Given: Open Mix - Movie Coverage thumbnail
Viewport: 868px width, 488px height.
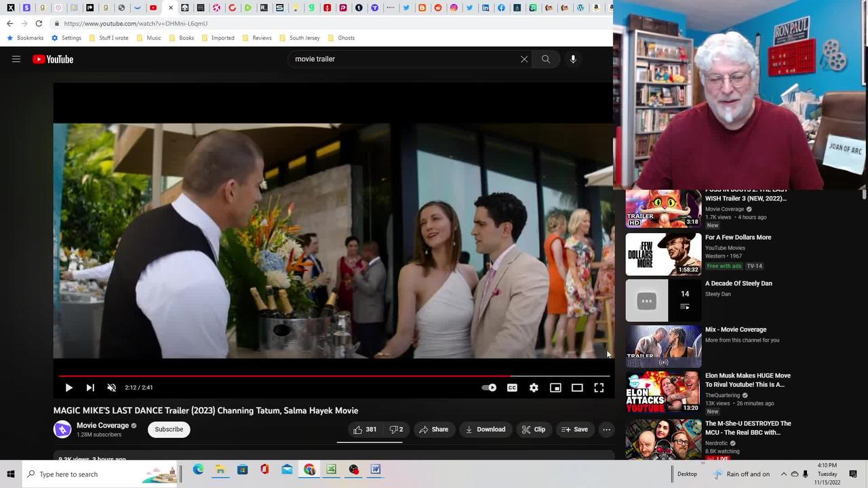Looking at the screenshot, I should 663,346.
